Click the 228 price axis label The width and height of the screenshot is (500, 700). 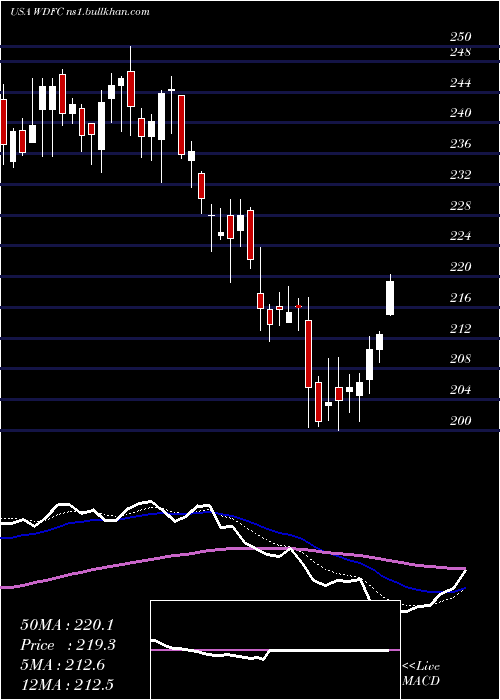[460, 205]
